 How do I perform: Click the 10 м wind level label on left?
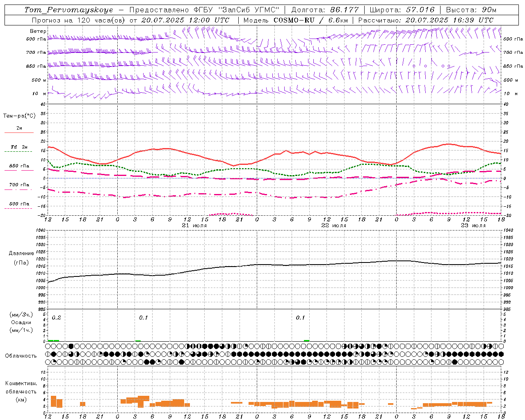(39, 94)
